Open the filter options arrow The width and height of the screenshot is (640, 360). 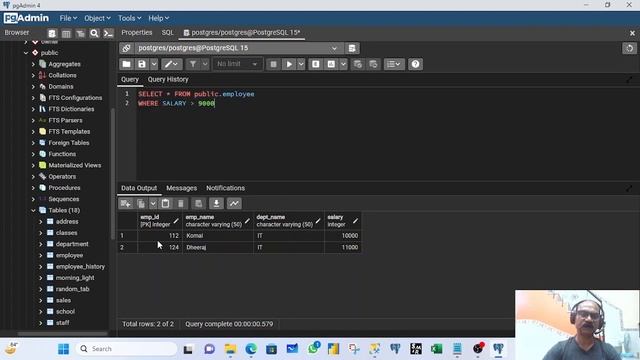[205, 64]
